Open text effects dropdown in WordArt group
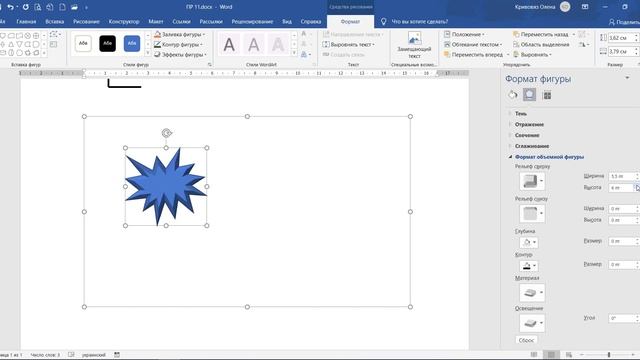 tap(306, 54)
